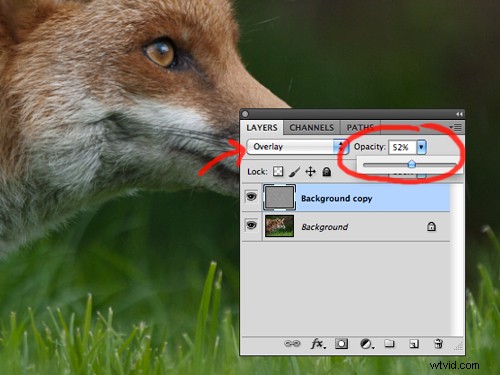Enable lock all padlock icon
This screenshot has height=375, width=500.
327,172
